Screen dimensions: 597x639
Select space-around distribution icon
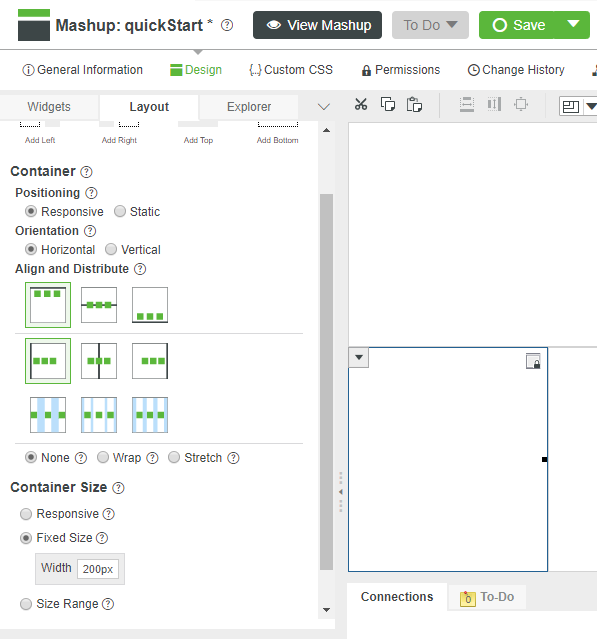pos(99,415)
